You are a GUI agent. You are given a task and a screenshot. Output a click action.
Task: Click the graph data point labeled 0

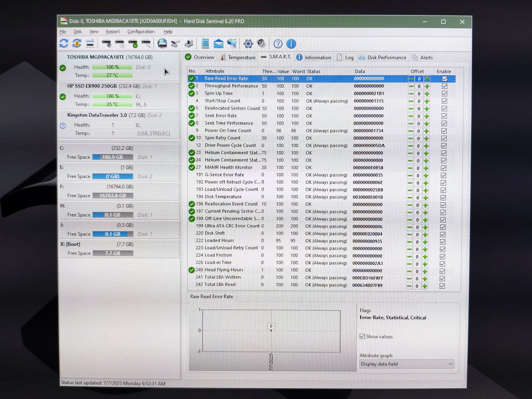(x=271, y=330)
